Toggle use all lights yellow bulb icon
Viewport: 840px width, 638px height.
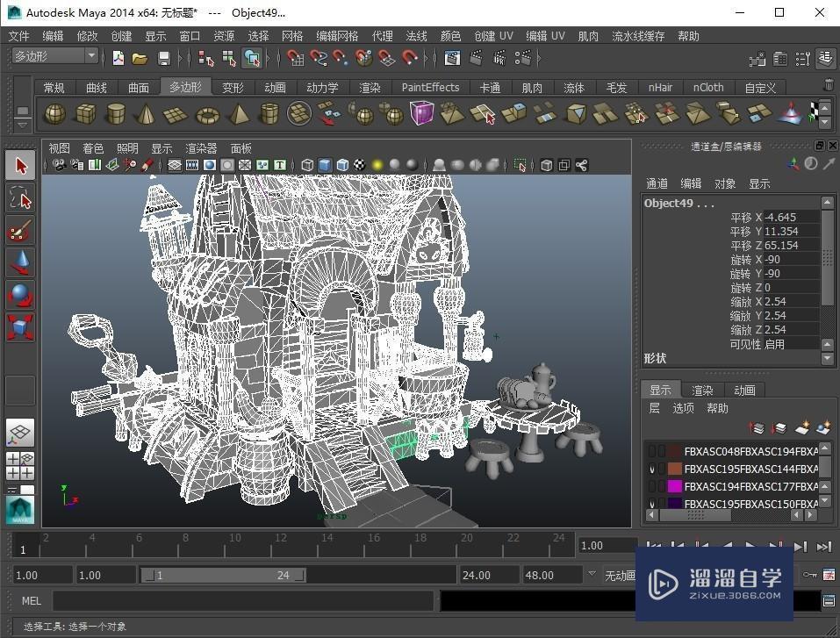(x=377, y=165)
